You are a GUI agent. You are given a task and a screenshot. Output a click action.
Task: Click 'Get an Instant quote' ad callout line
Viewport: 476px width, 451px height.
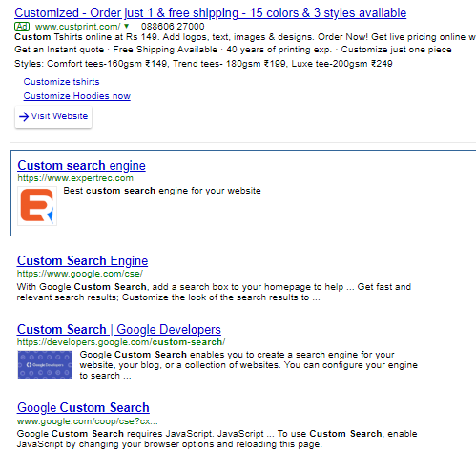tap(233, 50)
